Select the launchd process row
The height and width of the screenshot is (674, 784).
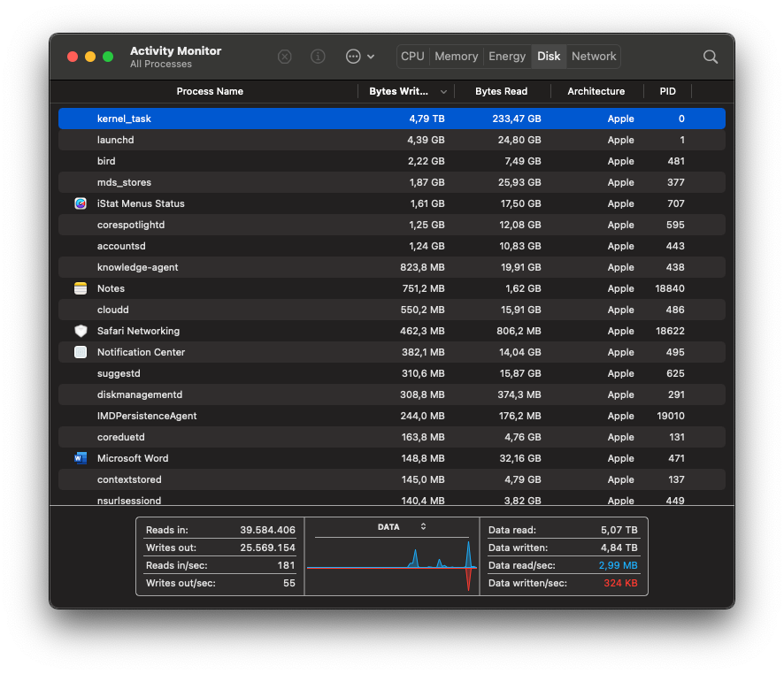392,140
